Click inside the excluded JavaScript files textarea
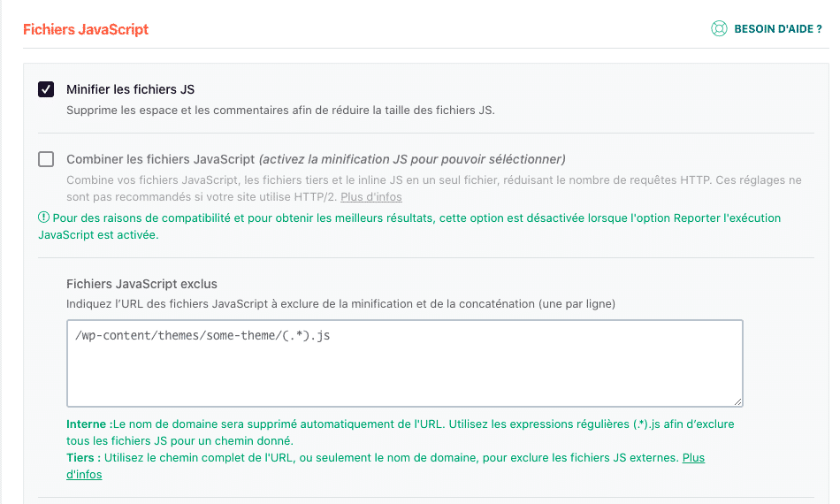 pyautogui.click(x=404, y=371)
